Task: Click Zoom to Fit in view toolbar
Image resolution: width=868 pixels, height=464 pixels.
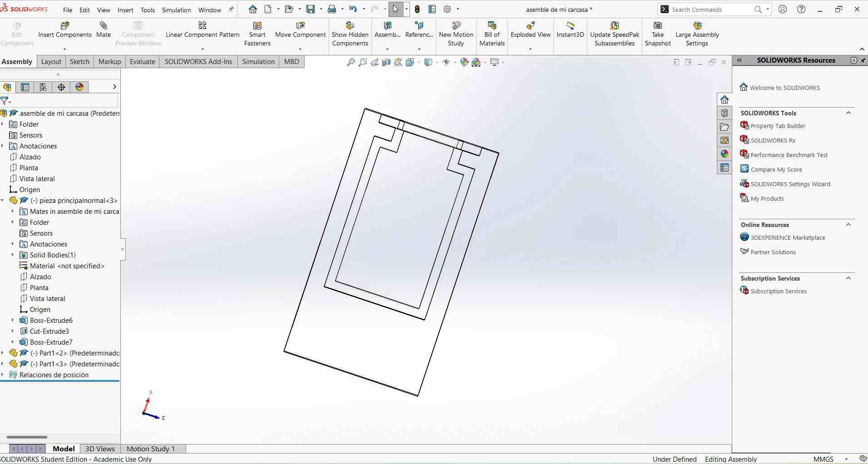Action: click(350, 62)
